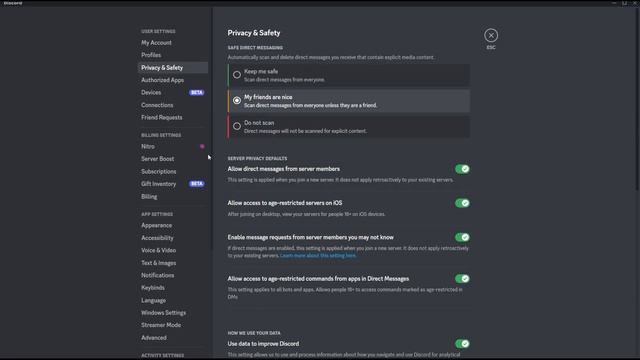Close settings with the ESC circle button
This screenshot has height=360, width=640.
(x=491, y=36)
